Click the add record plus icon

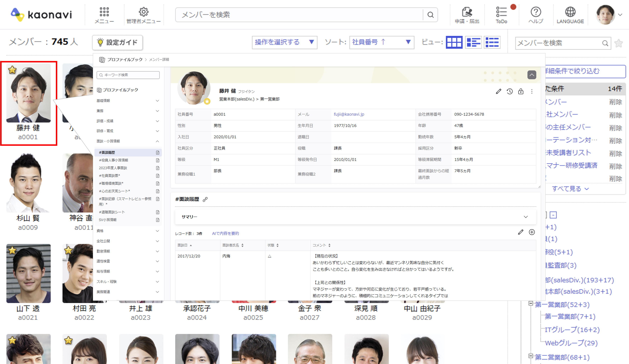point(532,232)
